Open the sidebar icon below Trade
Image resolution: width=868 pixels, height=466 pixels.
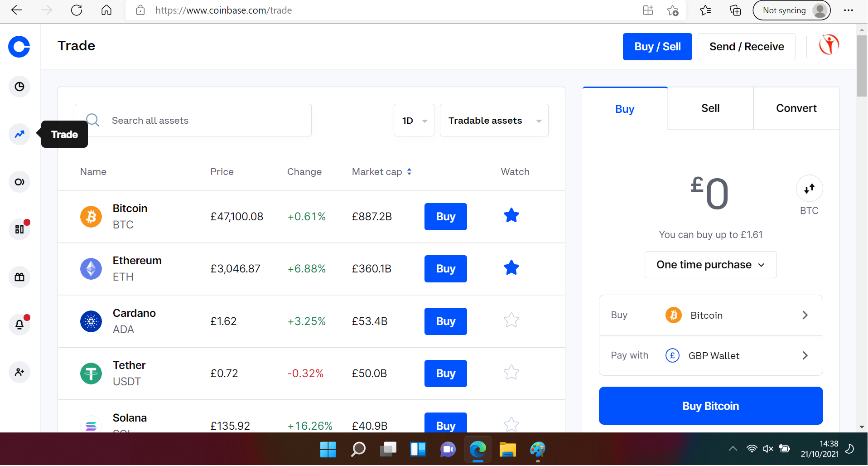[19, 182]
